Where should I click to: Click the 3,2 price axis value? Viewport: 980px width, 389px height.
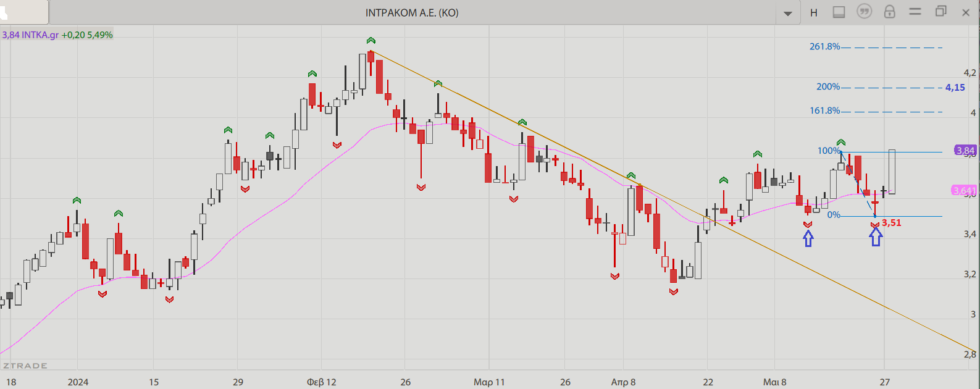[970, 274]
